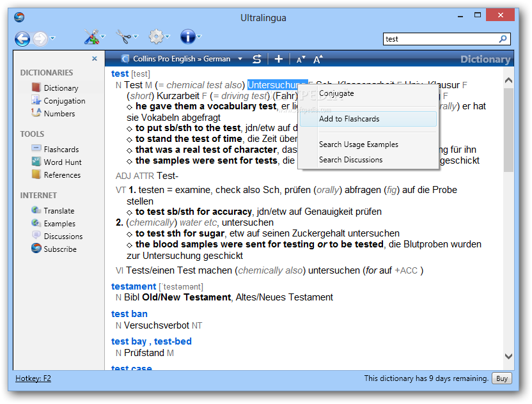Viewport: 532px width, 404px height.
Task: Click phrase 'that was a real test of character'
Action: 207,150
